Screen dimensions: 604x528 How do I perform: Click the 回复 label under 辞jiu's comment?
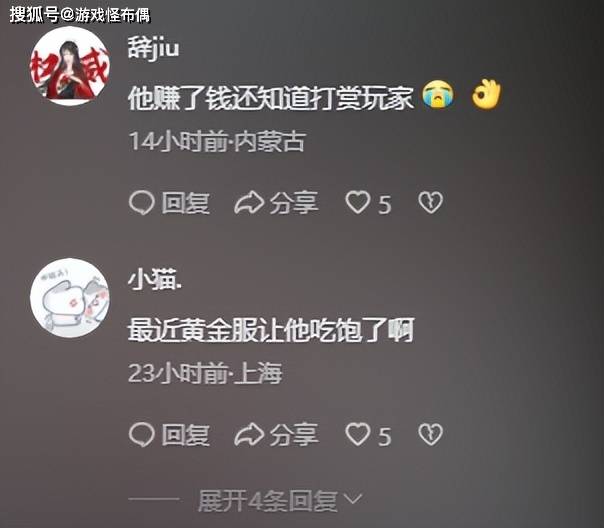[186, 203]
